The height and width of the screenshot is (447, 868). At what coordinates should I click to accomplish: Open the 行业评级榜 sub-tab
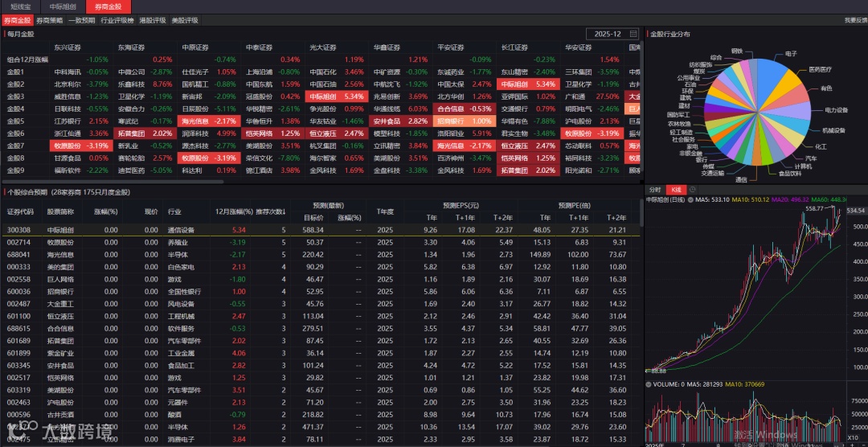pos(117,20)
